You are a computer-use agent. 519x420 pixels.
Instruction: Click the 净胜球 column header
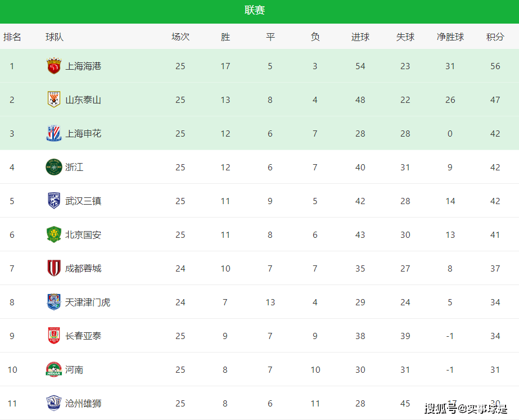(450, 37)
